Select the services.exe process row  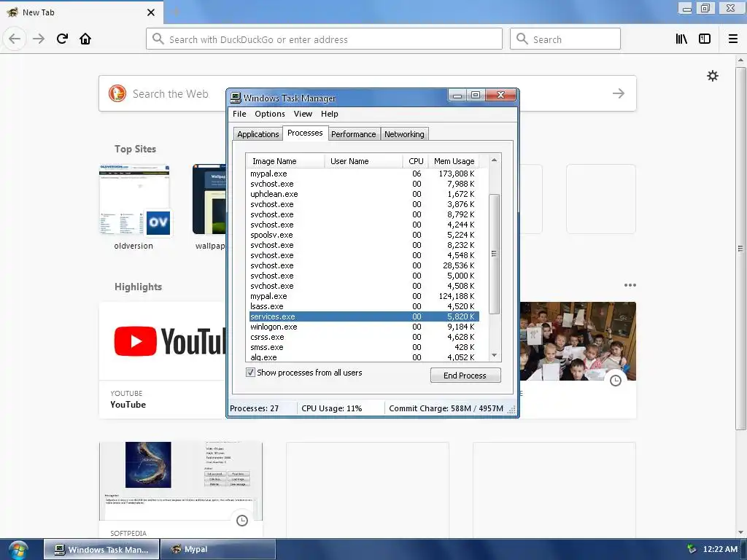[x=363, y=316]
